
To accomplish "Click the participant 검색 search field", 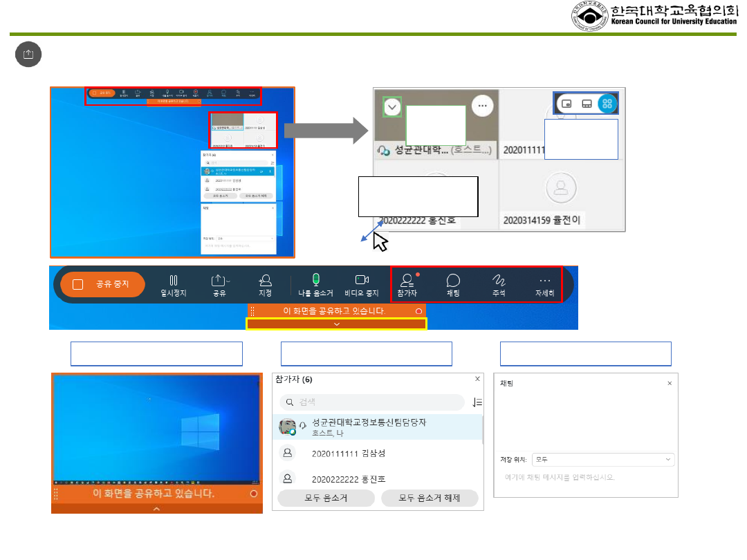I will pyautogui.click(x=373, y=402).
